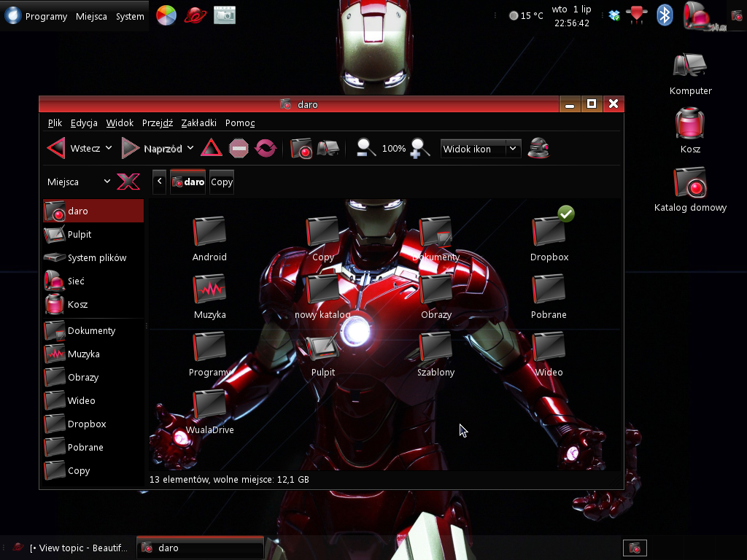747x560 pixels.
Task: Select System plików in the sidebar
Action: 93,257
